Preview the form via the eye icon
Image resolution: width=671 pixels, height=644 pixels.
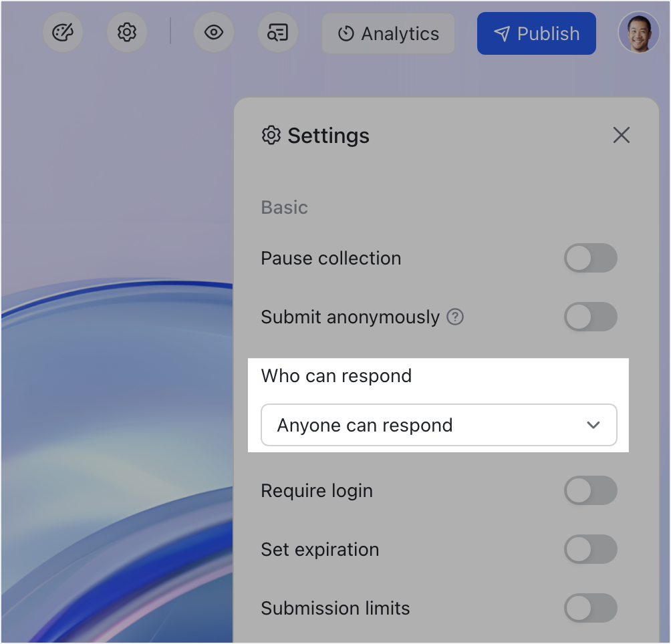214,33
